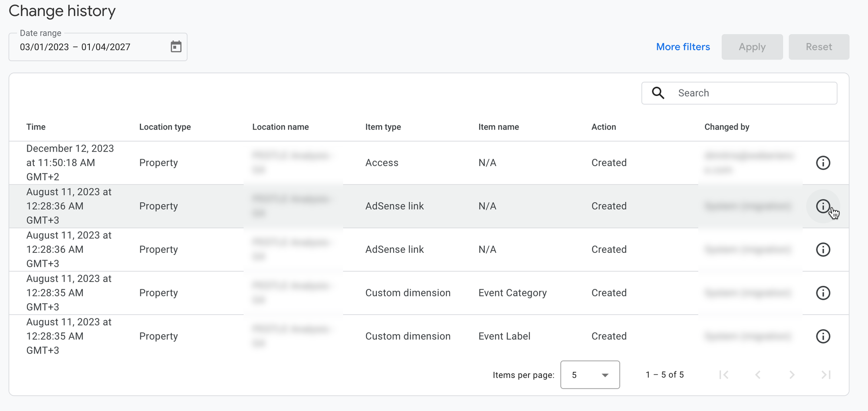Go to the previous page arrow
Image resolution: width=868 pixels, height=411 pixels.
tap(758, 375)
